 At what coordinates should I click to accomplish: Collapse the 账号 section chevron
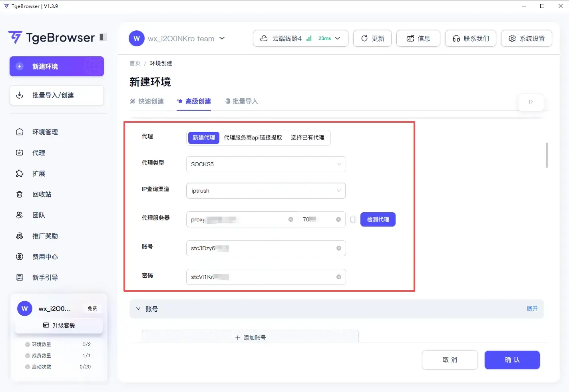138,309
